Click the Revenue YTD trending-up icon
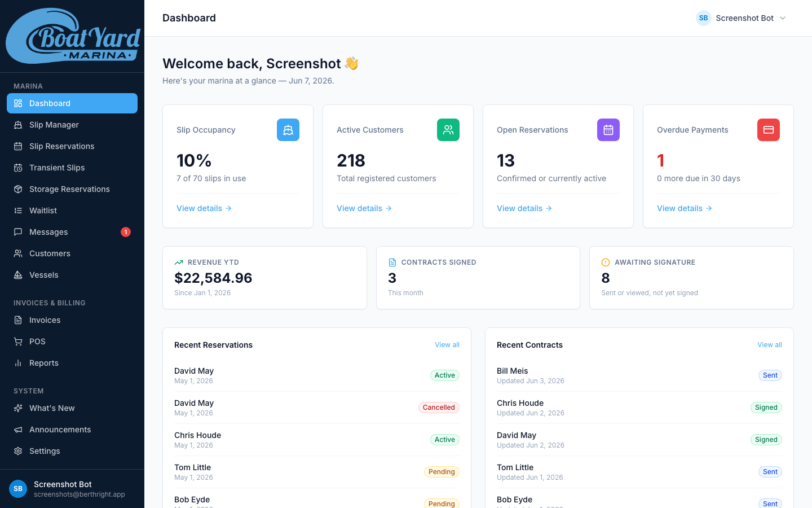The height and width of the screenshot is (508, 812). tap(179, 262)
